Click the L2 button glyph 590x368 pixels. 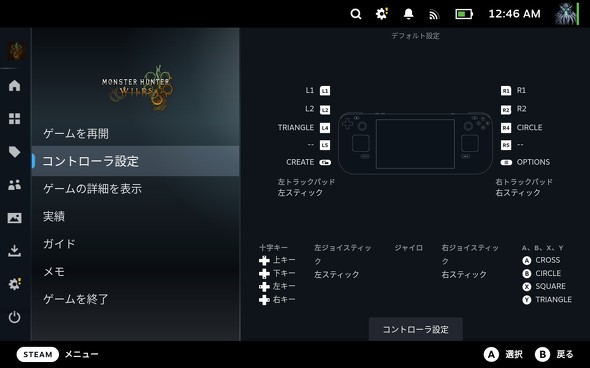pos(325,109)
